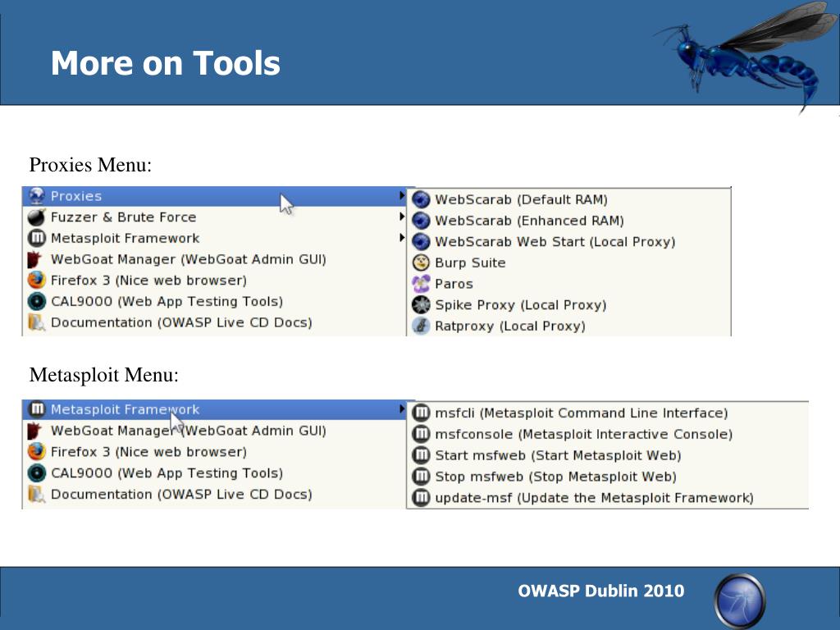Image resolution: width=840 pixels, height=630 pixels.
Task: Choose Stop msfweb (Stop Metasploit Web)
Action: [608, 477]
